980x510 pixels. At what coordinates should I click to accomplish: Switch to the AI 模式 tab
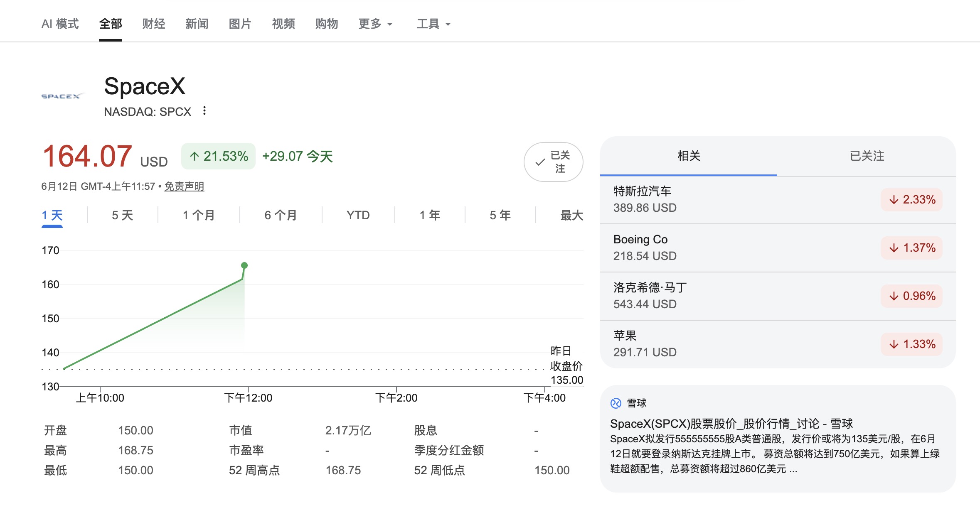point(60,24)
